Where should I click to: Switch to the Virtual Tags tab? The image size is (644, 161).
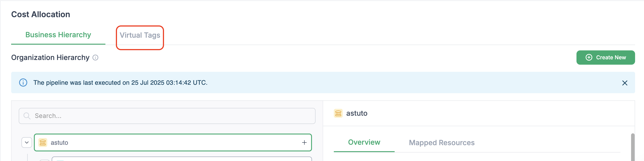[140, 35]
